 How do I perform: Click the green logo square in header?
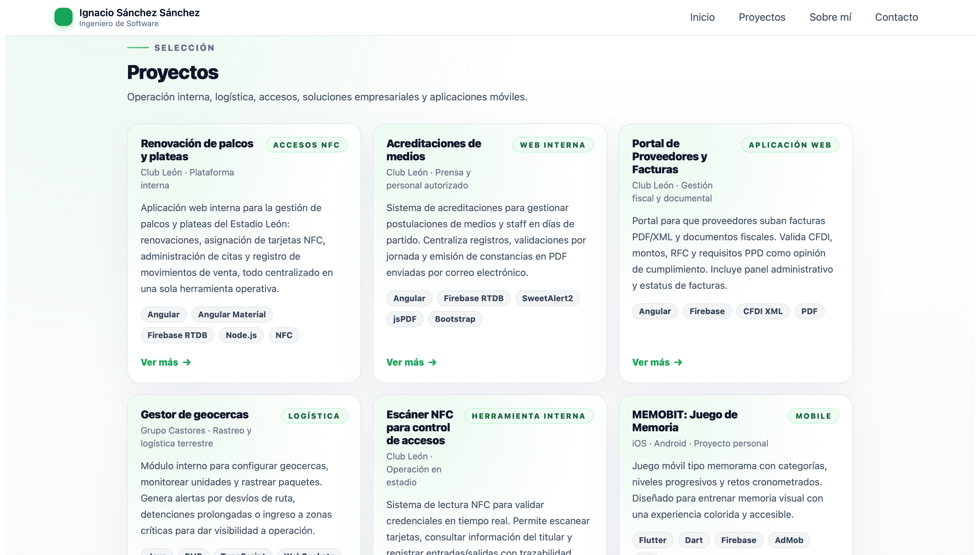pos(63,17)
